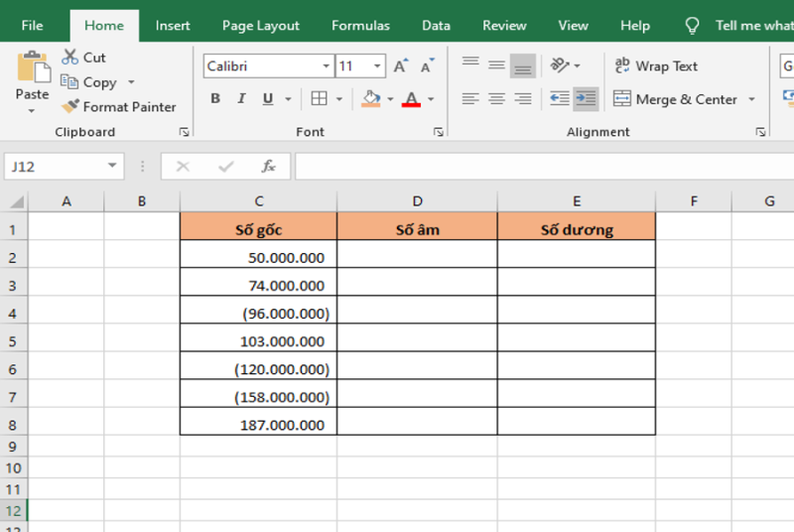
Task: Toggle Bold formatting
Action: [215, 98]
